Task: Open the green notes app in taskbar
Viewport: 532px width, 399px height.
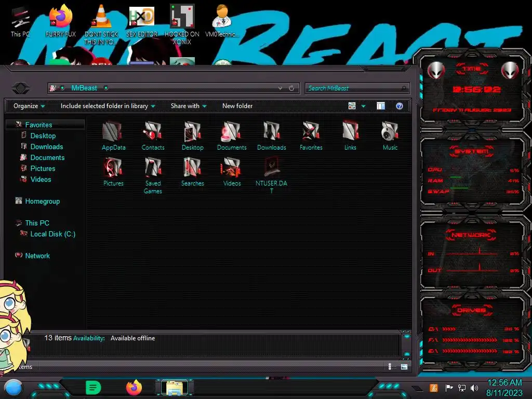Action: tap(93, 388)
